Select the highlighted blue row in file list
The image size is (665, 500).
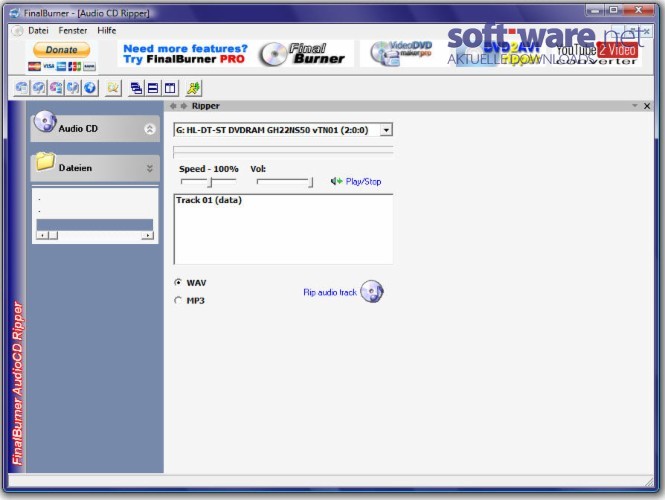tap(95, 225)
